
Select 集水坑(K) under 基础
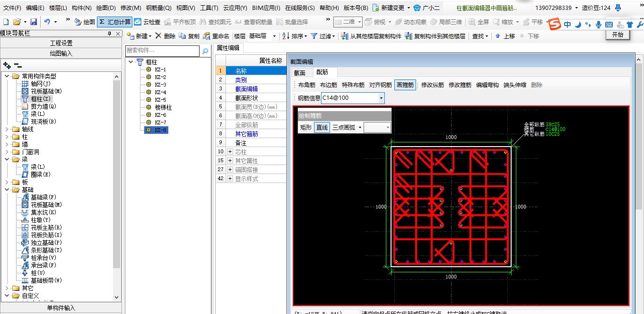39,212
